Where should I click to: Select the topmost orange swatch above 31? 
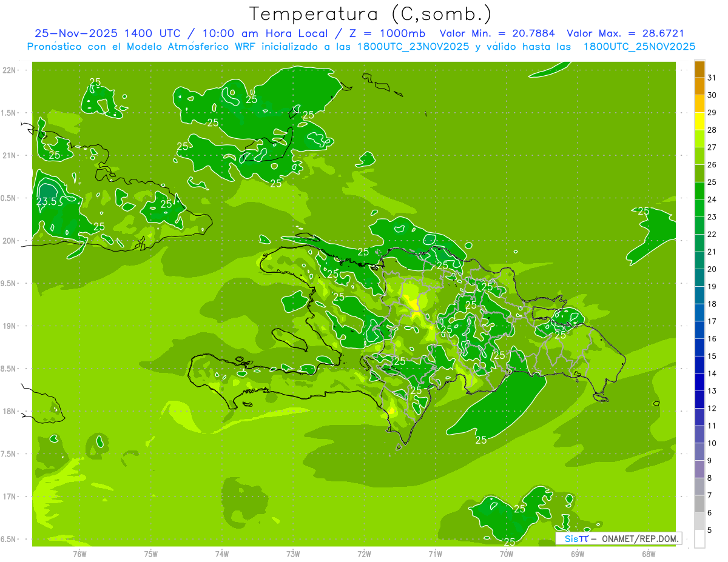(699, 69)
